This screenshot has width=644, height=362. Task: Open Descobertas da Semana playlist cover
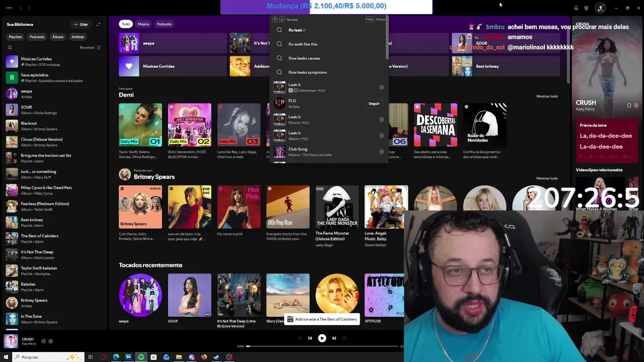pos(436,125)
